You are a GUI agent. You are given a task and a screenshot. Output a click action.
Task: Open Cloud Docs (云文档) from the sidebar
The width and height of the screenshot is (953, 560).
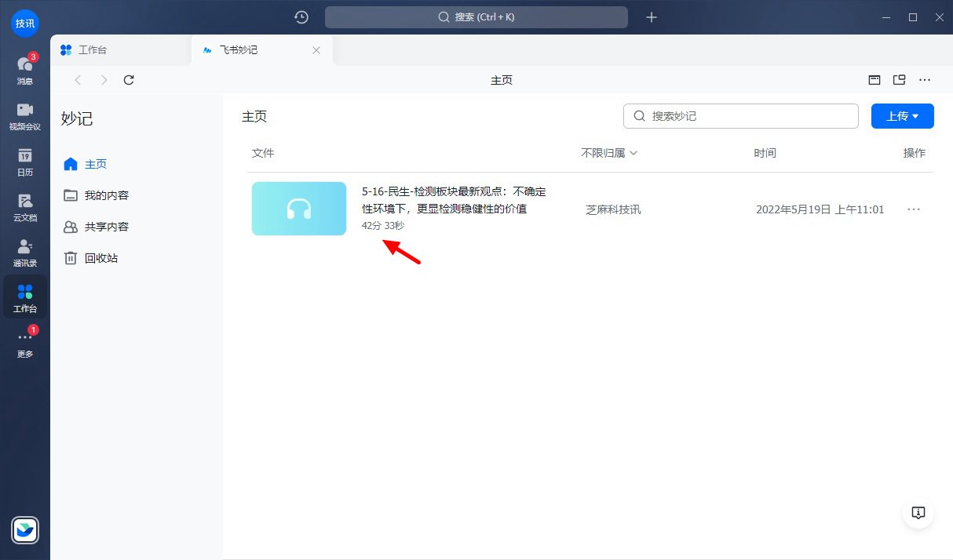coord(24,206)
